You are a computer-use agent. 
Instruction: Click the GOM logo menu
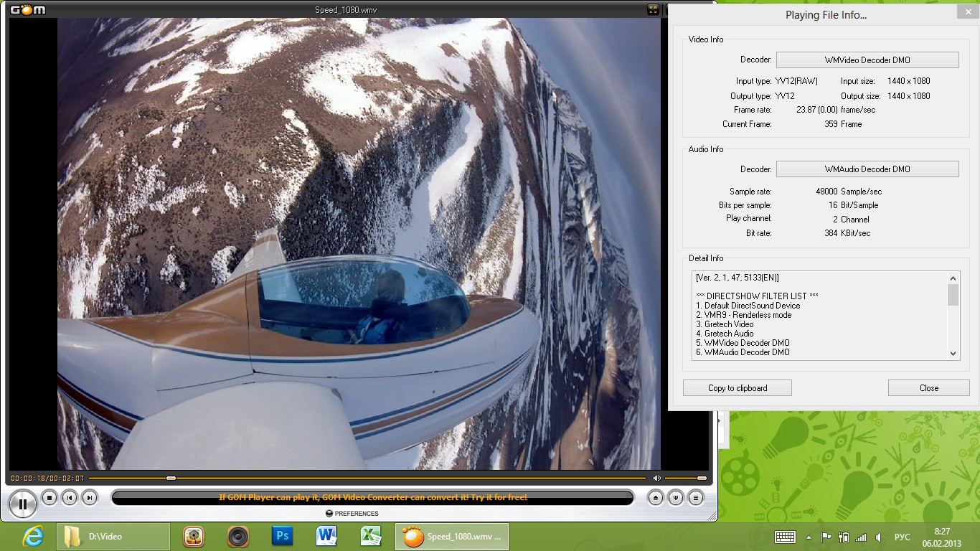point(28,9)
